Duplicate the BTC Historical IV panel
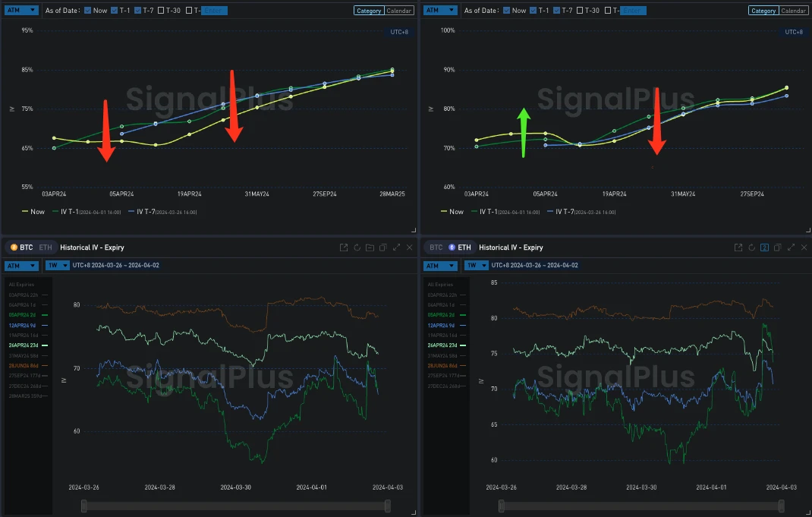This screenshot has height=517, width=812. click(x=382, y=247)
